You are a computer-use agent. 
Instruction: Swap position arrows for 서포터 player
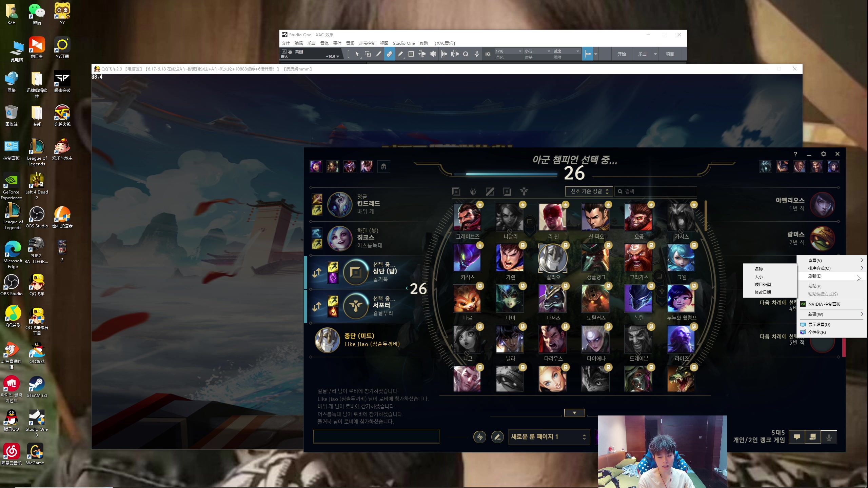[x=317, y=306]
